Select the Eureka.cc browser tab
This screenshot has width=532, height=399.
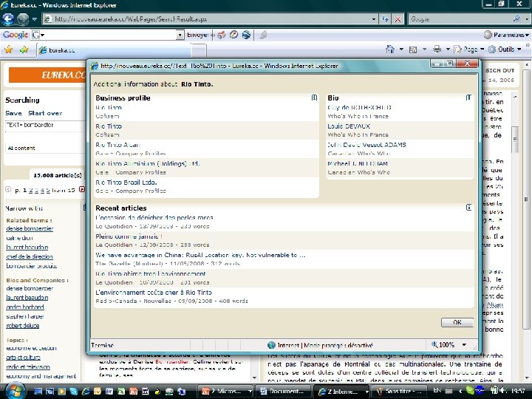click(x=113, y=50)
